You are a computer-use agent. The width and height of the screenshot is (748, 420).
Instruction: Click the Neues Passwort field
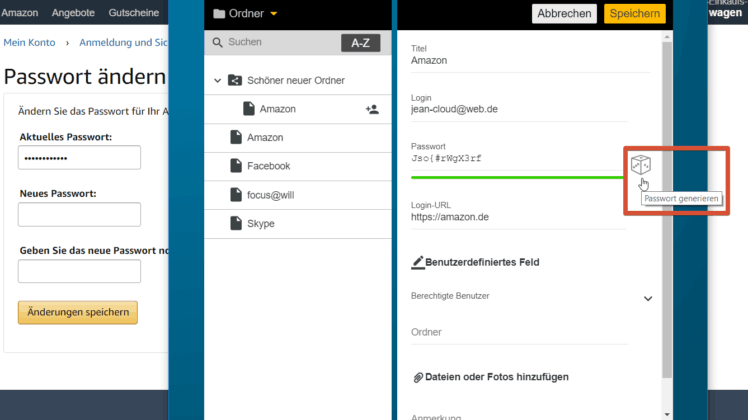[x=79, y=214]
